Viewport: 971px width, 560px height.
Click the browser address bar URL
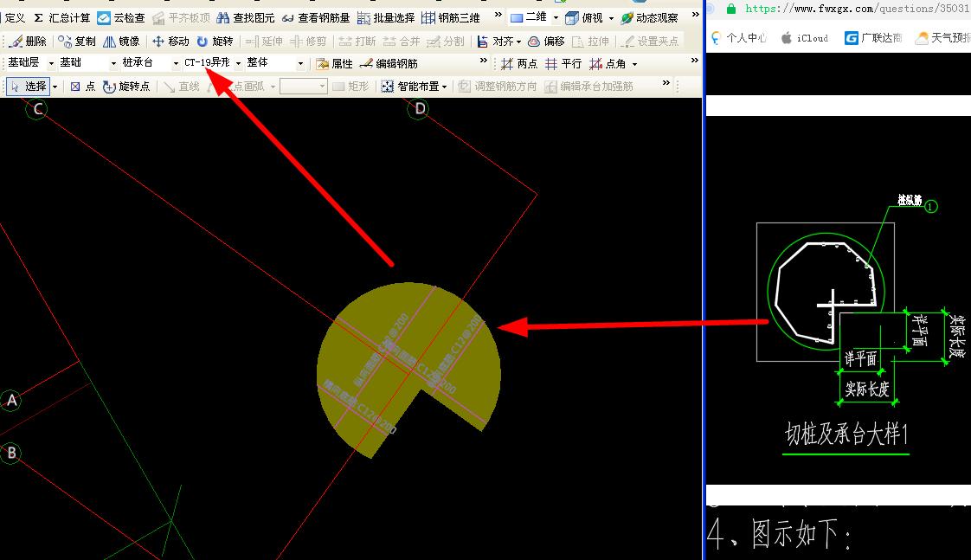point(857,8)
